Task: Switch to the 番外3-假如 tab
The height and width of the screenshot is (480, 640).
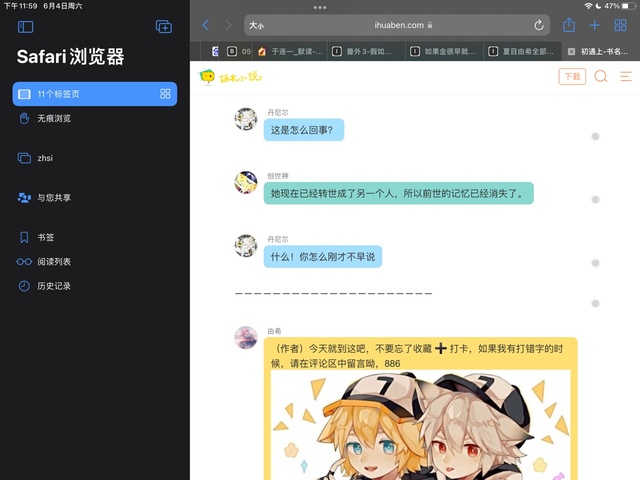Action: (367, 51)
